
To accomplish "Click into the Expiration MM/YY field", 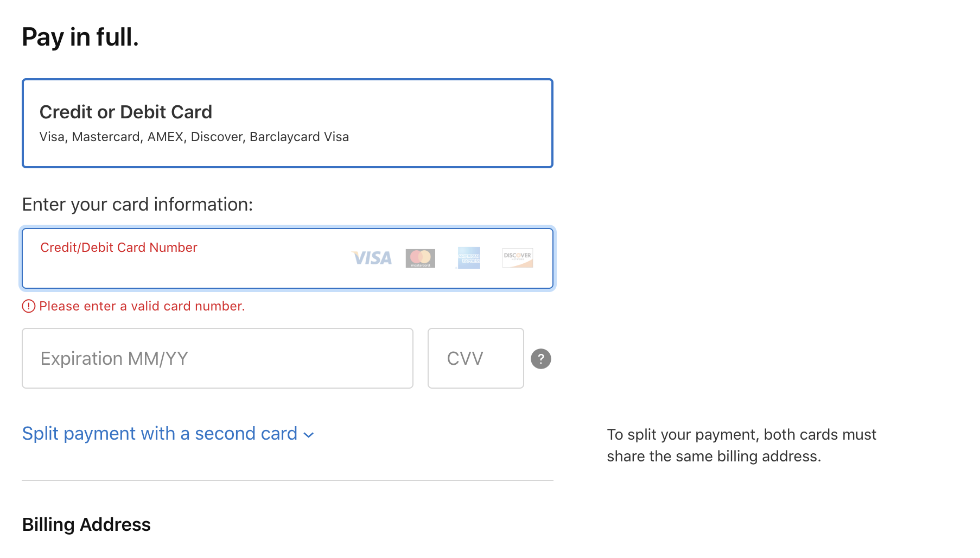I will click(x=217, y=358).
